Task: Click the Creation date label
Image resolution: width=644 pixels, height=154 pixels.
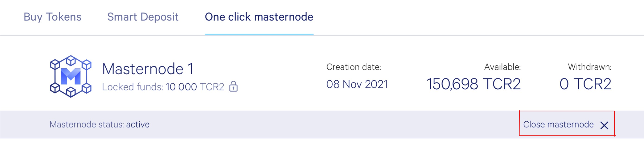Action: pyautogui.click(x=353, y=67)
